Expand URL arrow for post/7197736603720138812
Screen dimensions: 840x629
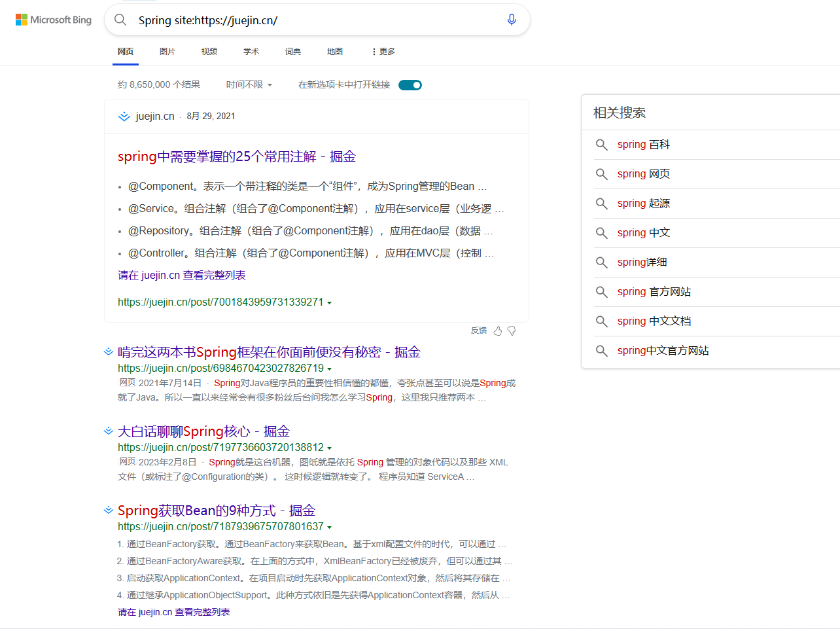(x=329, y=448)
